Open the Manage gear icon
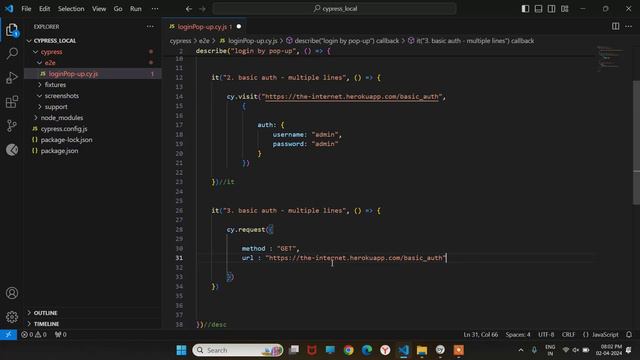This screenshot has height=360, width=640. [x=12, y=317]
